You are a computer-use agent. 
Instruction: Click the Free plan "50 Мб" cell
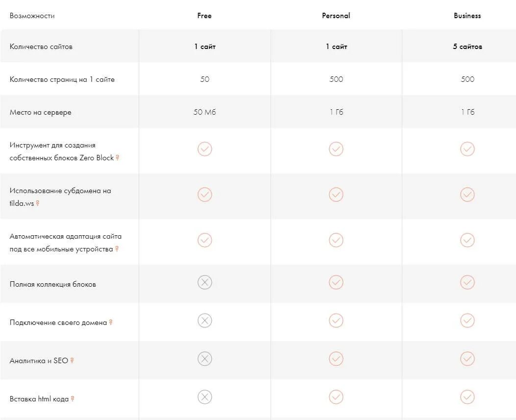point(205,112)
